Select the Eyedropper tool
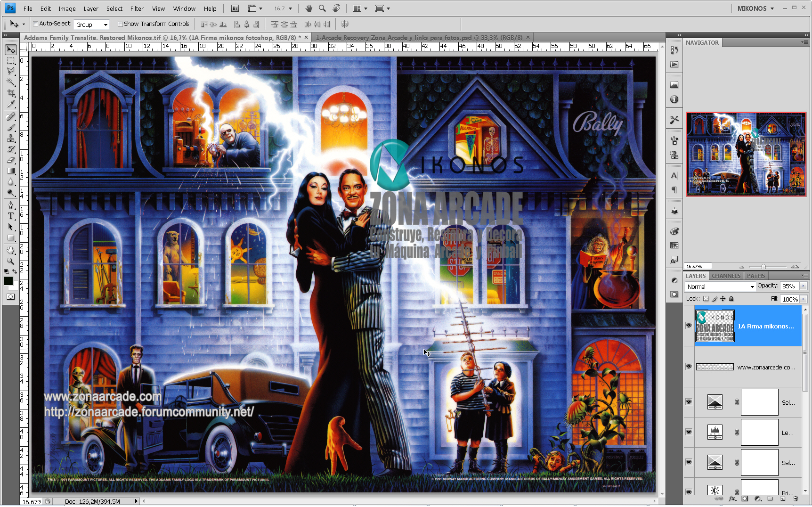812x507 pixels. [x=11, y=104]
